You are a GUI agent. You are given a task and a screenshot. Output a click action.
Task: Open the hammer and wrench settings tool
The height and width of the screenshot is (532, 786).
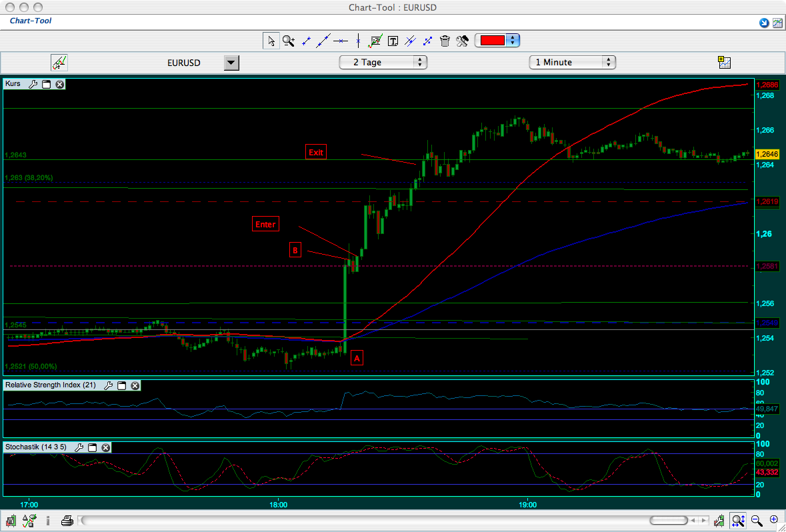(462, 41)
